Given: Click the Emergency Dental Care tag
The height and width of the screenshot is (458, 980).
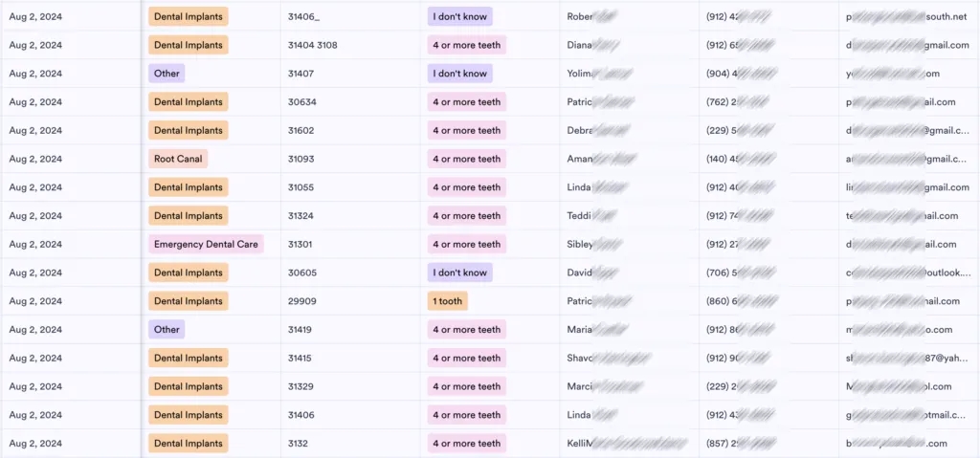Looking at the screenshot, I should pos(206,245).
